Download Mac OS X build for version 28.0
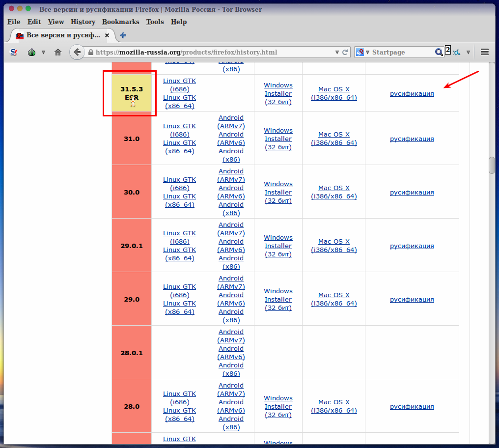Screen dimensions: 499x448 334,406
